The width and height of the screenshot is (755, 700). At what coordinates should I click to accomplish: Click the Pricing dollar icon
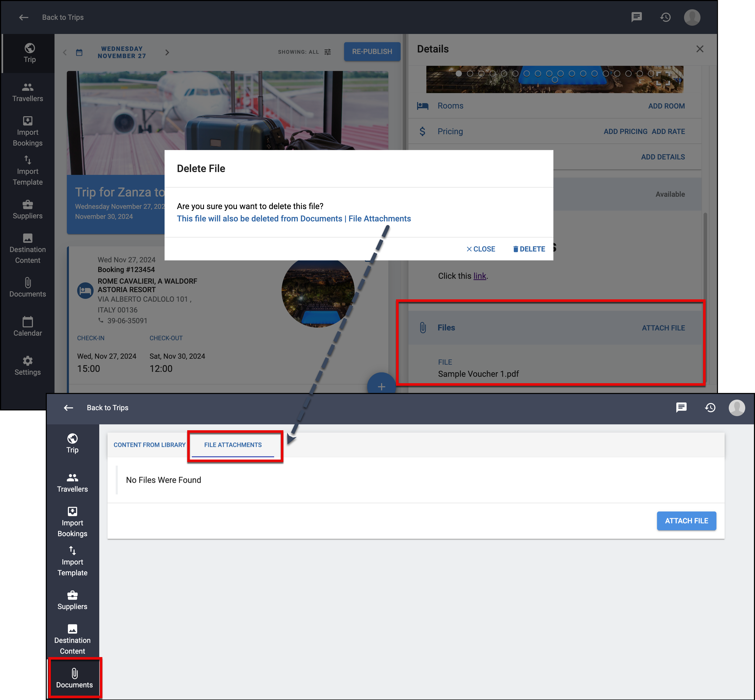(423, 131)
